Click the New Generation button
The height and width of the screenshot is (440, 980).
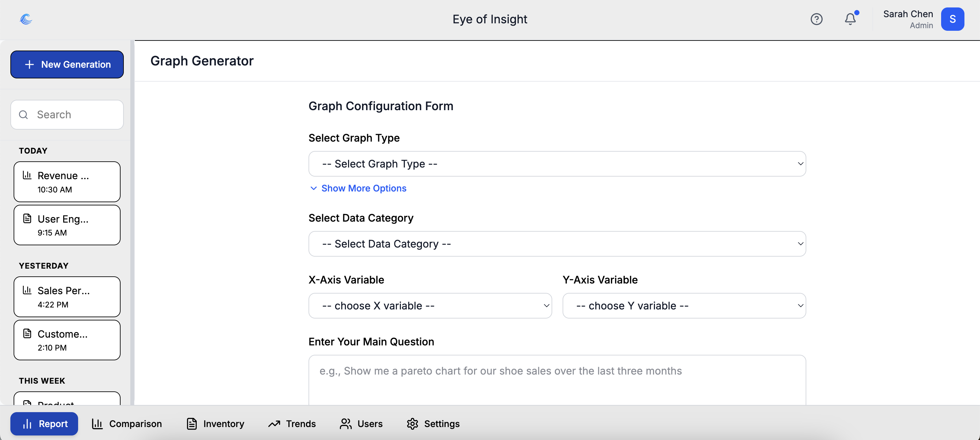(x=67, y=64)
